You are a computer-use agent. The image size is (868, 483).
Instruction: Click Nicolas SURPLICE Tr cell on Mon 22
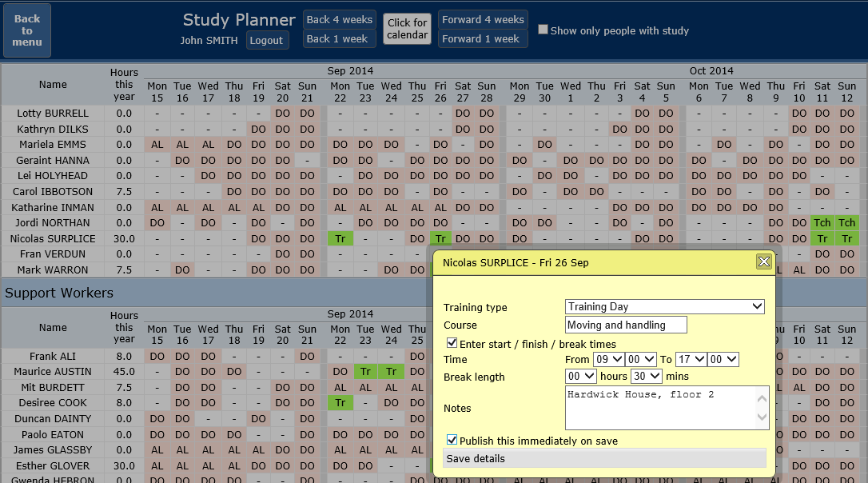pyautogui.click(x=340, y=239)
